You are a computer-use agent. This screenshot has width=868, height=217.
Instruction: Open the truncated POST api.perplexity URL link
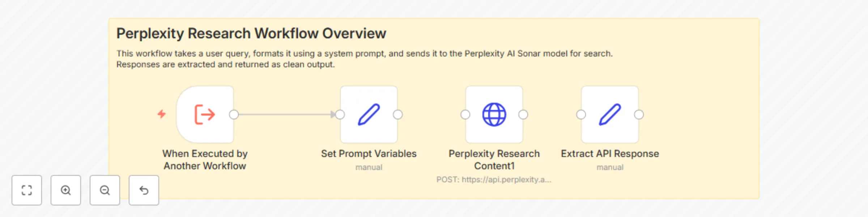point(494,180)
